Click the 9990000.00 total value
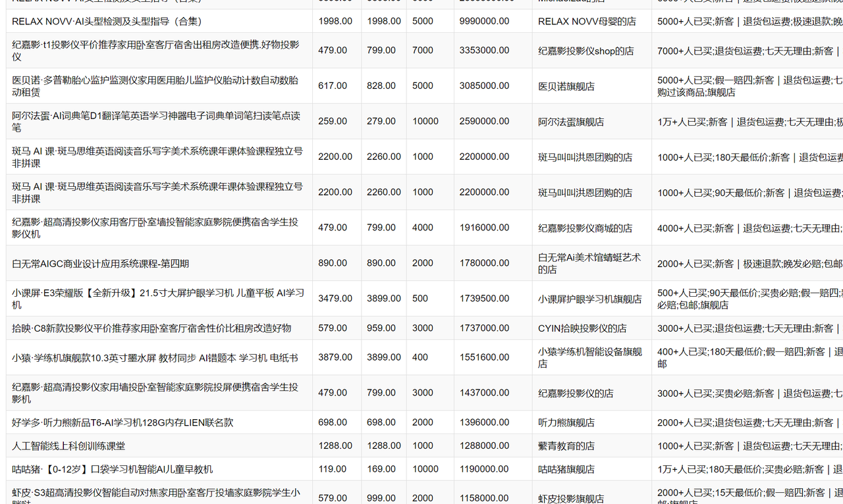 coord(484,21)
